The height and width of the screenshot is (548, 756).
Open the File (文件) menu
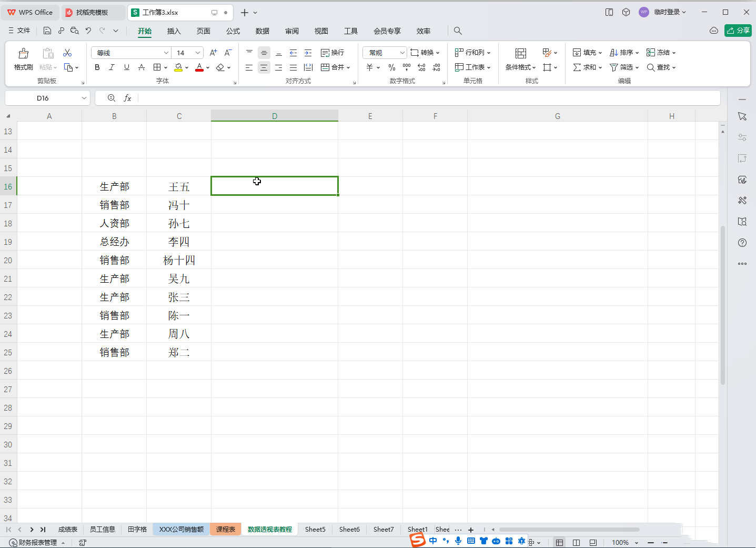[x=19, y=31]
